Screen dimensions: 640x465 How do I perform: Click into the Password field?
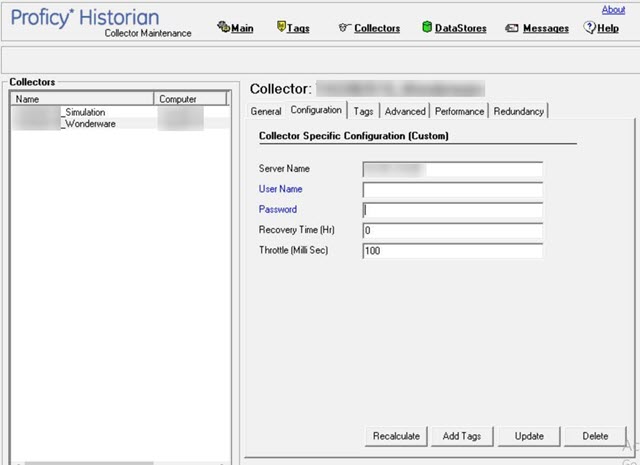pos(453,210)
